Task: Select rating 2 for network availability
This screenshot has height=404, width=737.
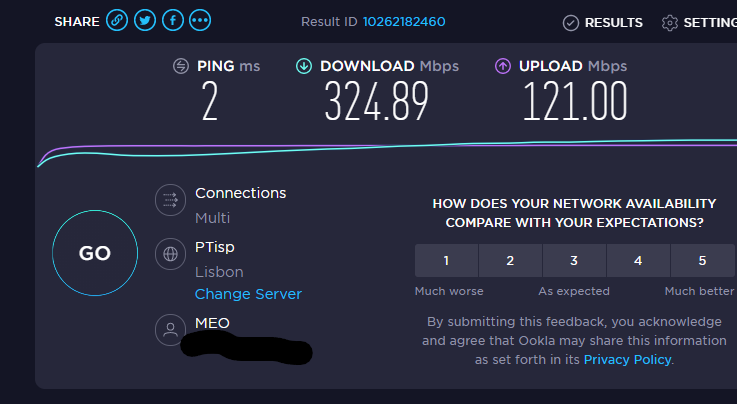Action: [x=510, y=261]
